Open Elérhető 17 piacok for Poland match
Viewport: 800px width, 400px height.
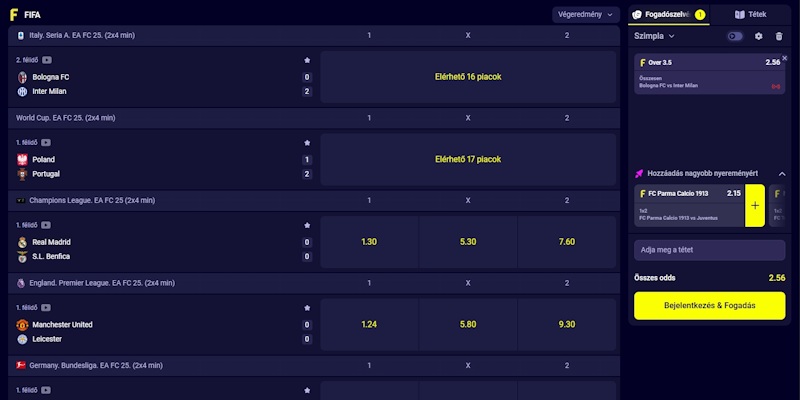click(x=468, y=160)
